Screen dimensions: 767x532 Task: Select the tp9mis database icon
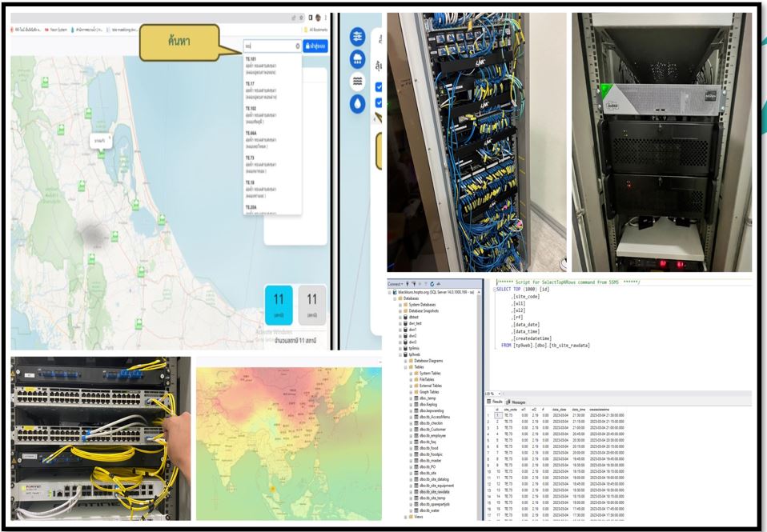405,348
